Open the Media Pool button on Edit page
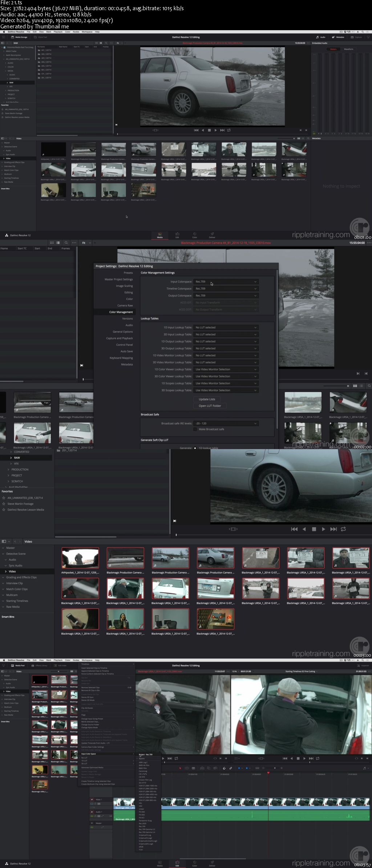This screenshot has width=372, height=868. coord(18,665)
